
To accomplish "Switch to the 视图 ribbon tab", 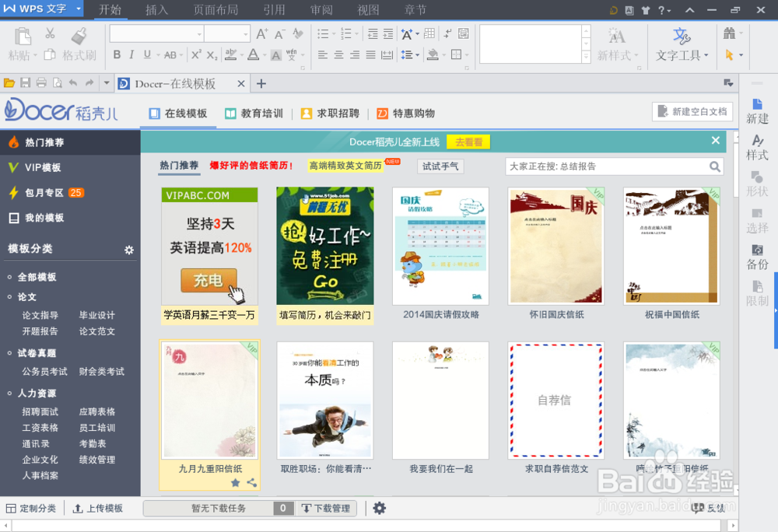I will (x=368, y=10).
